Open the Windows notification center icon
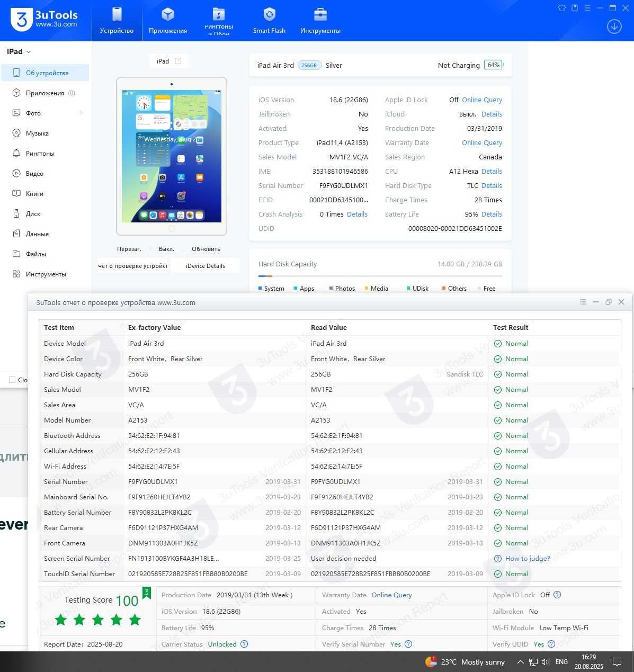This screenshot has width=634, height=672. click(617, 662)
